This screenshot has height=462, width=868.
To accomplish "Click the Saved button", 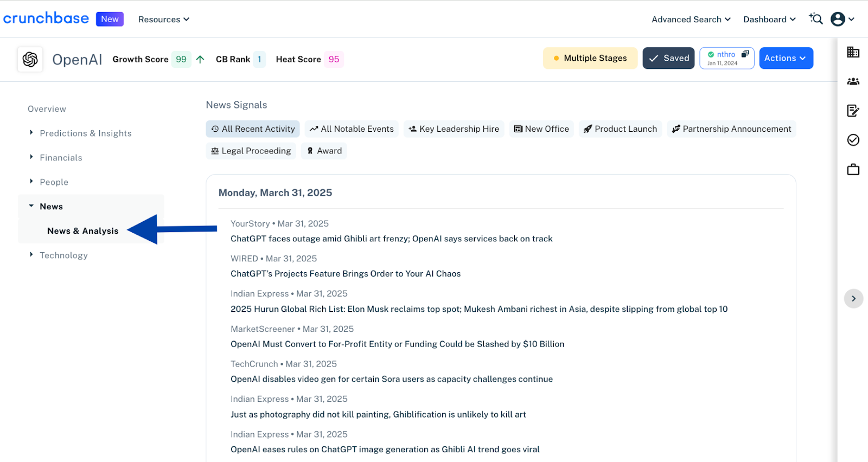I will point(668,58).
